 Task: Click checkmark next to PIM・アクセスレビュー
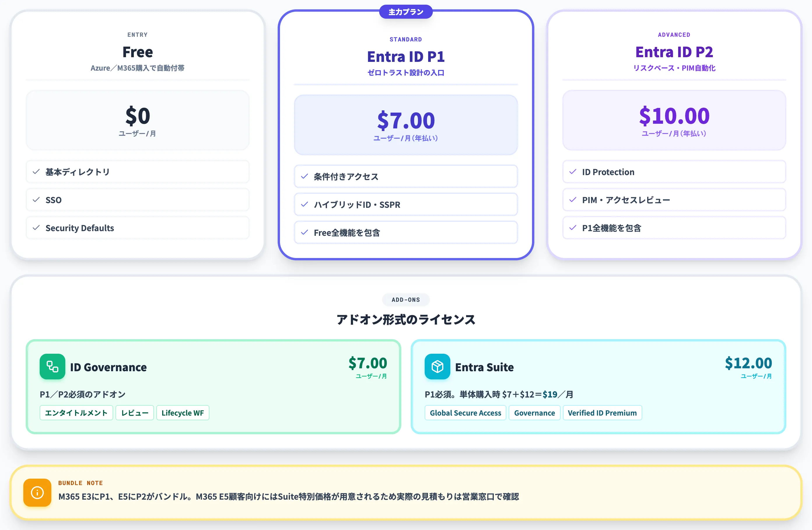point(573,199)
